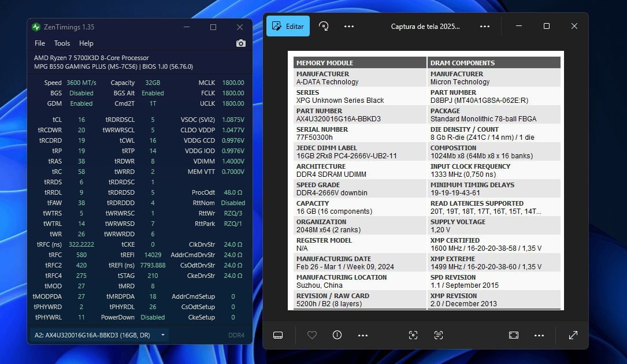The height and width of the screenshot is (364, 627).
Task: Fit image to window using zoom icon
Action: point(514,335)
